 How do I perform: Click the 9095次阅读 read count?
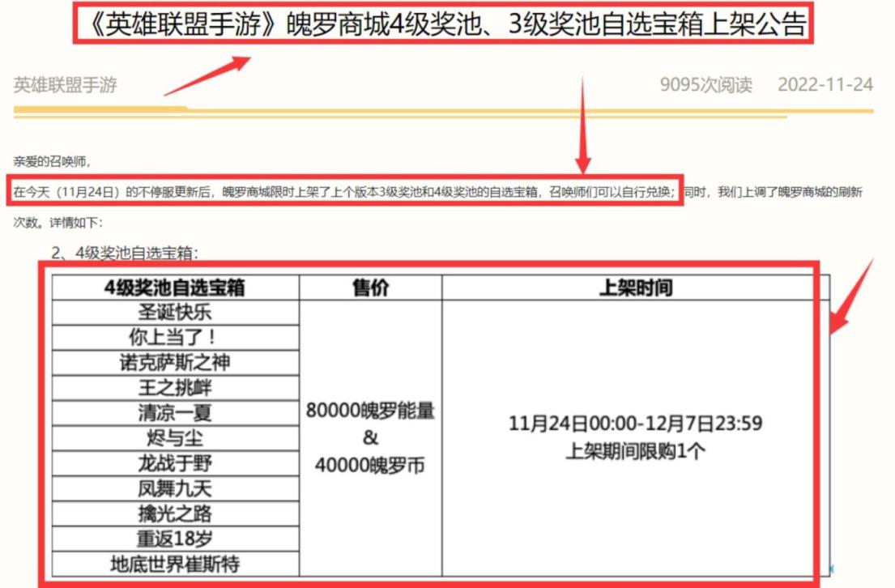click(705, 85)
